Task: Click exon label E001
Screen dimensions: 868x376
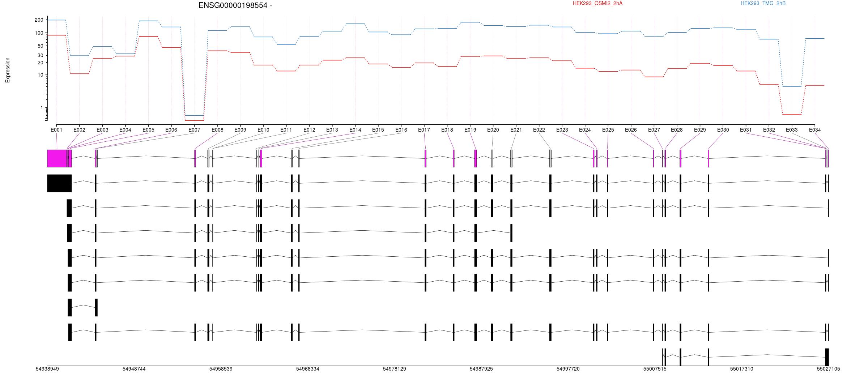Action: coord(56,130)
